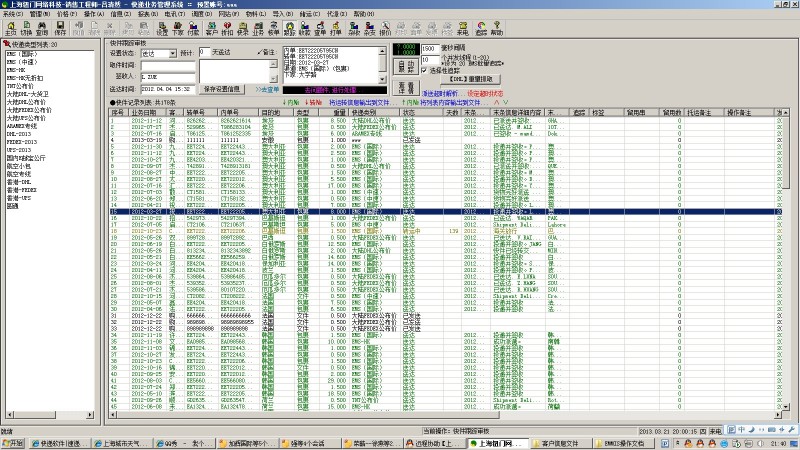Open the 开始 Start button
The height and width of the screenshot is (450, 800).
[x=13, y=443]
